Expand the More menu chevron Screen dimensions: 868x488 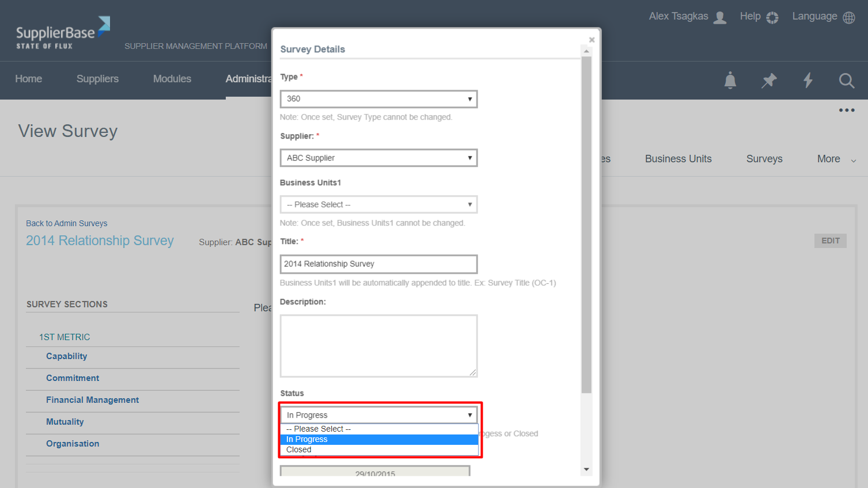pos(853,160)
